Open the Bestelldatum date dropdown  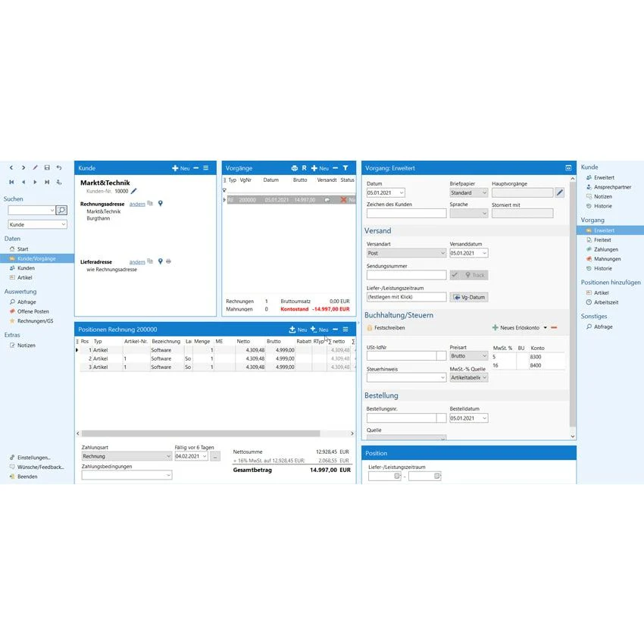pyautogui.click(x=484, y=418)
